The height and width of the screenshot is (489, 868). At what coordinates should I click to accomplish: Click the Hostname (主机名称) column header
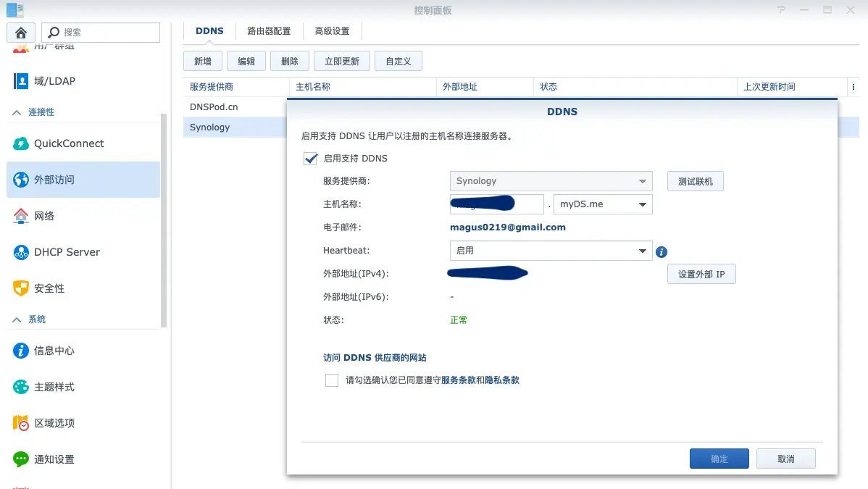tap(362, 87)
